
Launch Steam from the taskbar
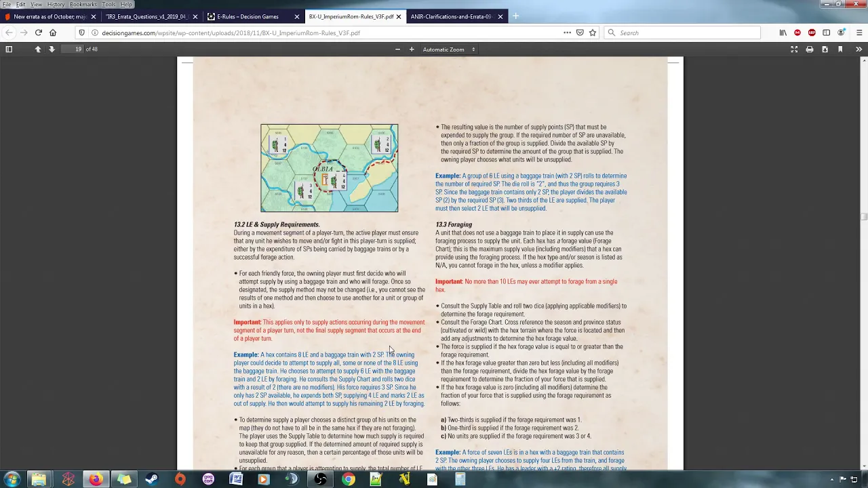click(x=152, y=479)
